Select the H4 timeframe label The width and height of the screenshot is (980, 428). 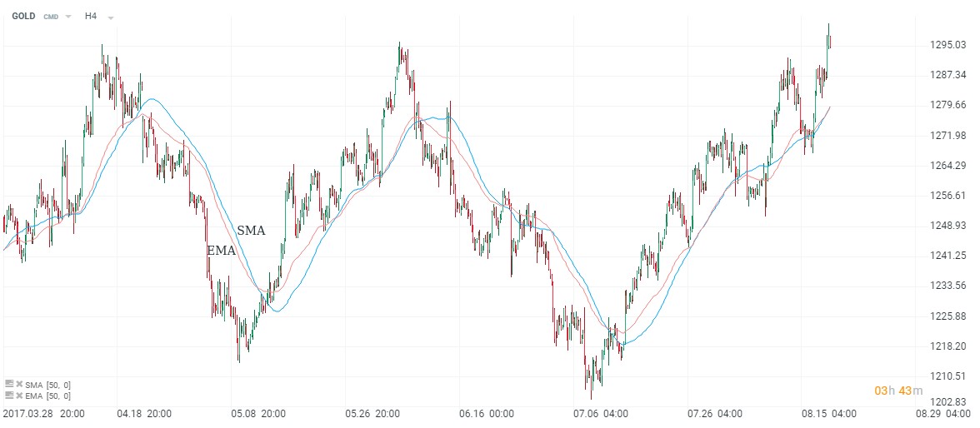(91, 16)
